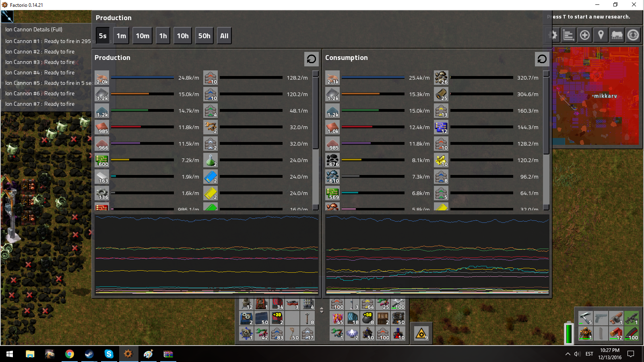This screenshot has width=644, height=362.
Task: Click the iron gear production item at 1.6k/m
Action: [102, 193]
